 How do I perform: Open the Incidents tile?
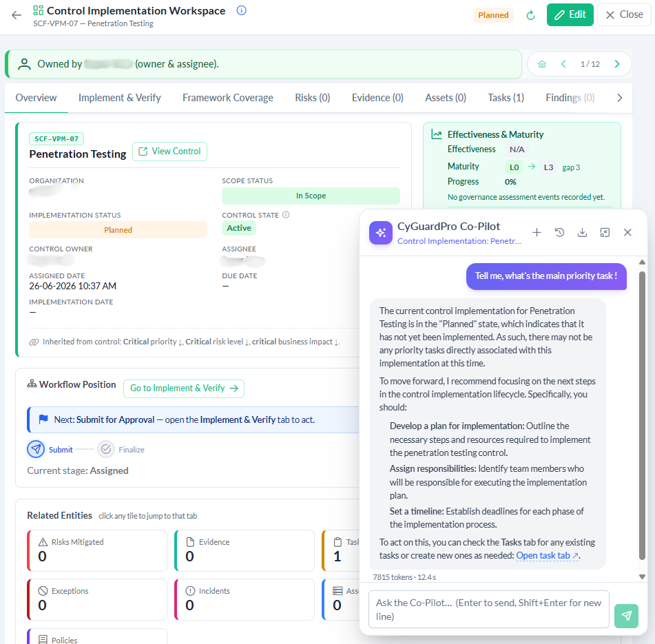pyautogui.click(x=245, y=599)
